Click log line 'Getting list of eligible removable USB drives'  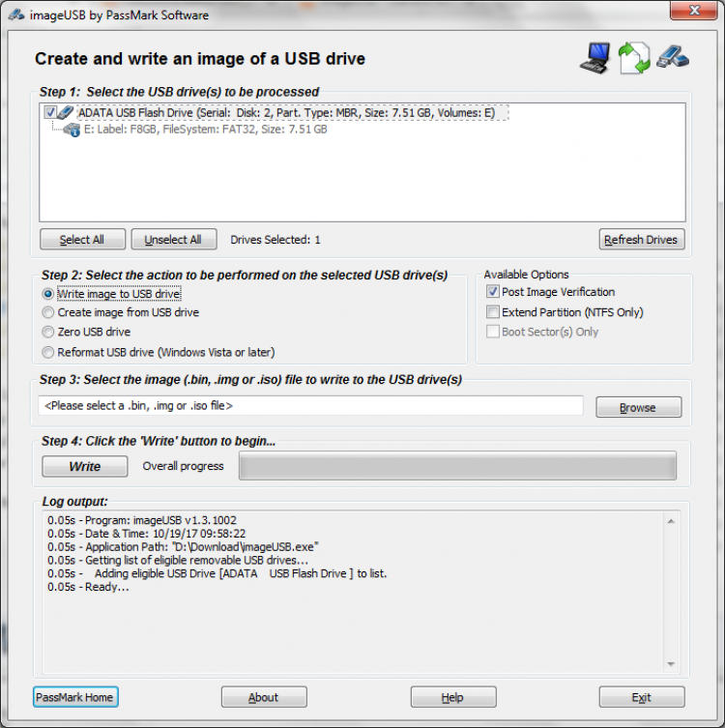click(x=178, y=561)
